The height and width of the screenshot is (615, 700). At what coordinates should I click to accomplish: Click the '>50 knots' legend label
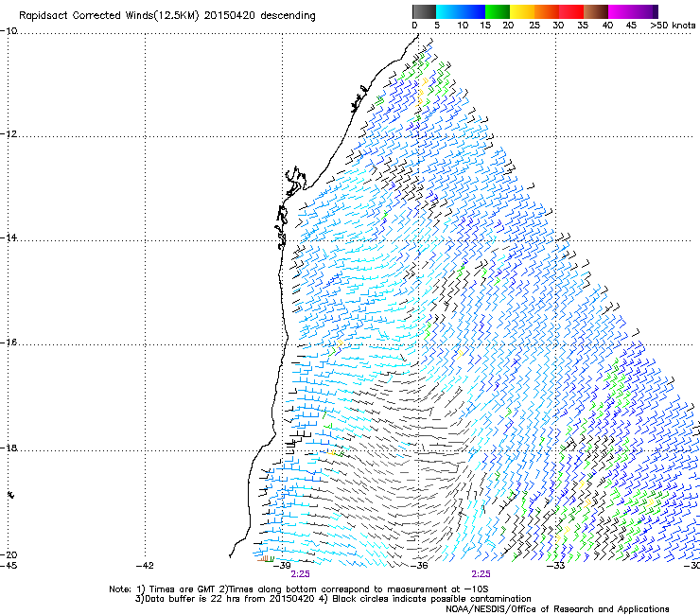(673, 26)
